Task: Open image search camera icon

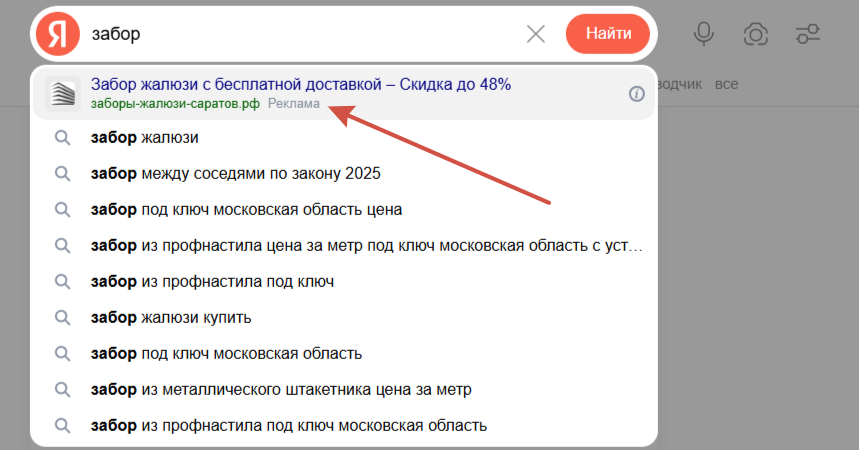Action: point(756,34)
